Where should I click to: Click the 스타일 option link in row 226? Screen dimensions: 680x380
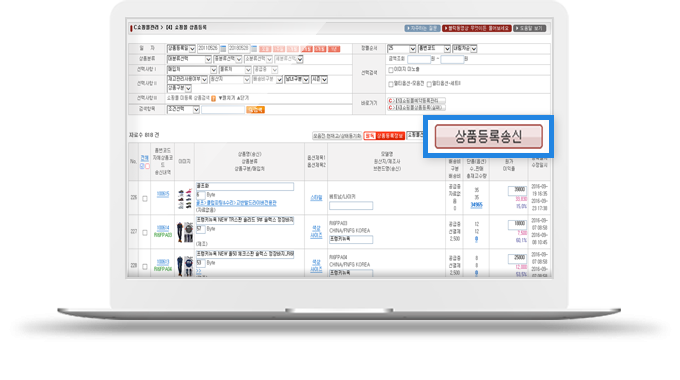pos(316,198)
